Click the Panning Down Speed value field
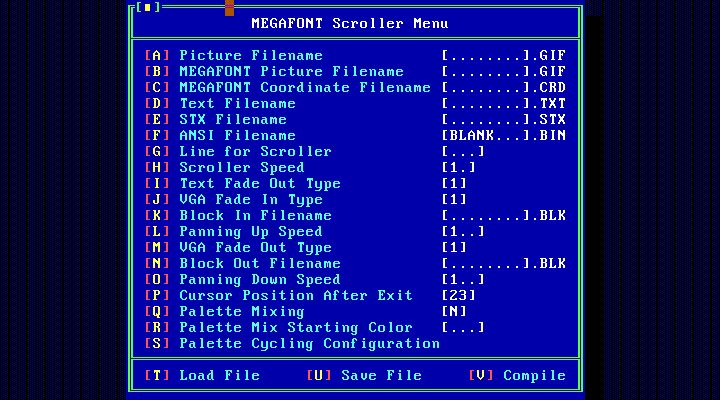Viewport: 720px width, 400px height. (x=463, y=280)
